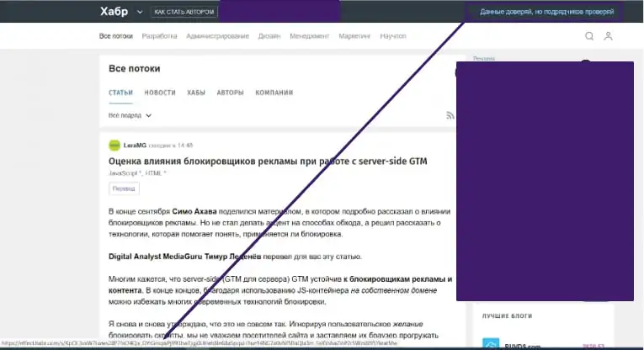Click LeraMG author avatar
This screenshot has width=644, height=350.
click(x=114, y=146)
